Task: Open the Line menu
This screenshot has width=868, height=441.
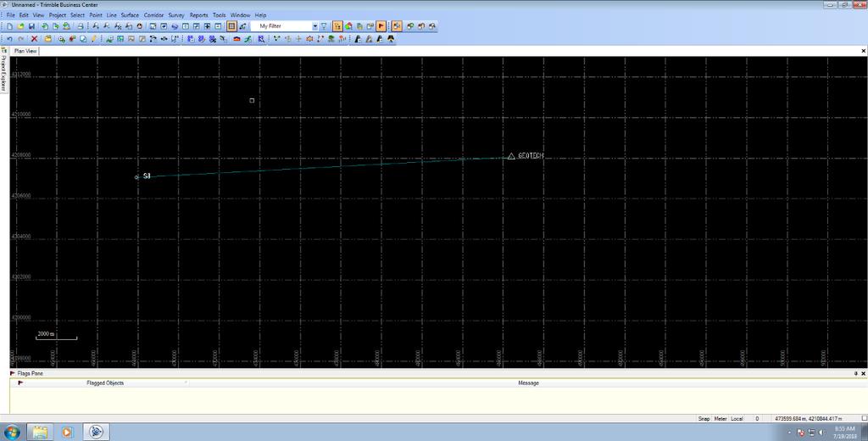Action: pyautogui.click(x=112, y=15)
